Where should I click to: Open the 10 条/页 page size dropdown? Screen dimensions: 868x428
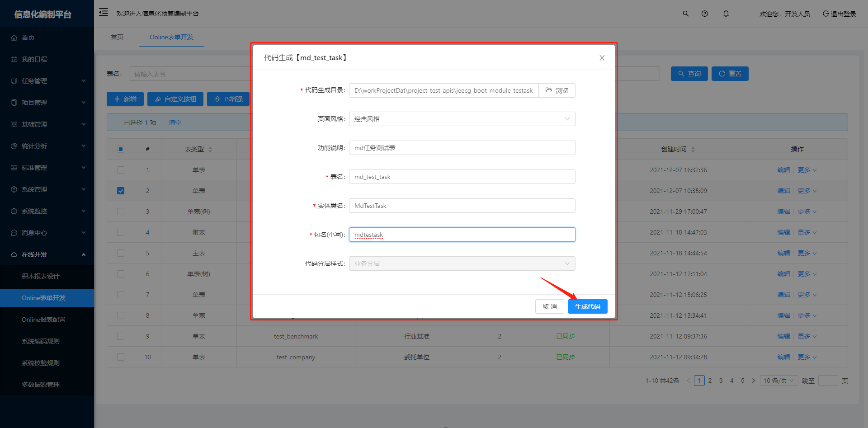tap(779, 381)
